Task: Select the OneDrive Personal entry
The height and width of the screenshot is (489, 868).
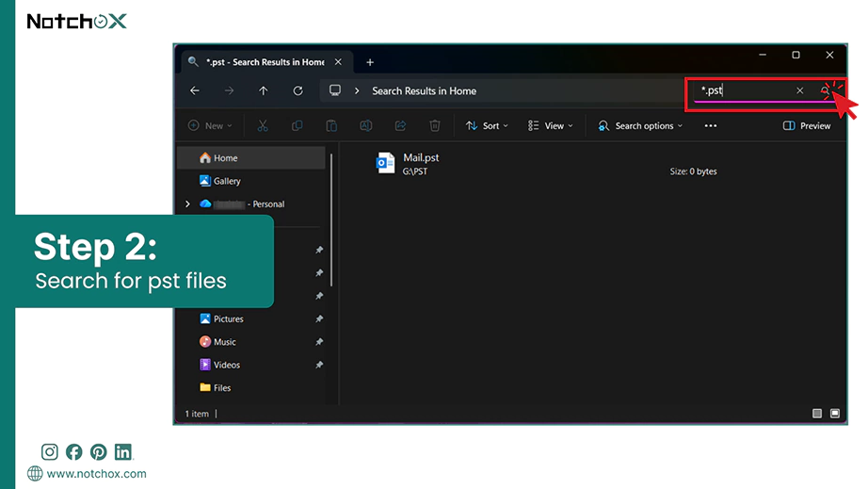Action: (x=243, y=204)
